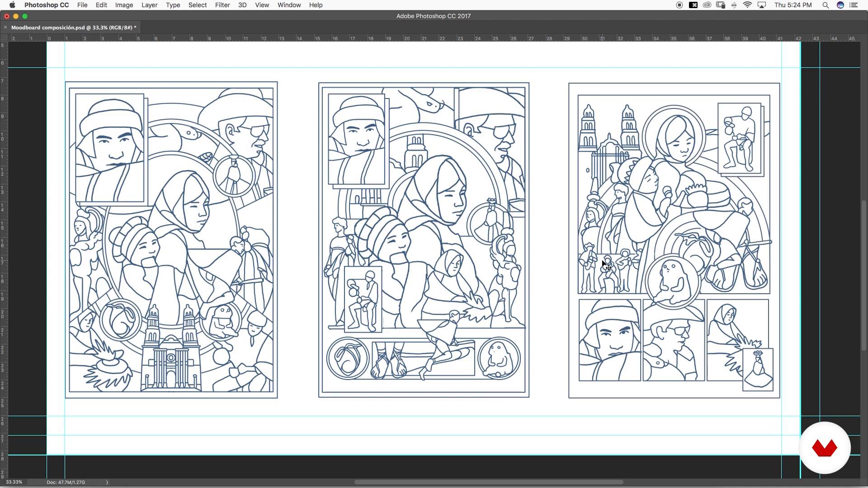Open the Filter menu
Viewport: 868px width, 488px height.
pos(222,5)
